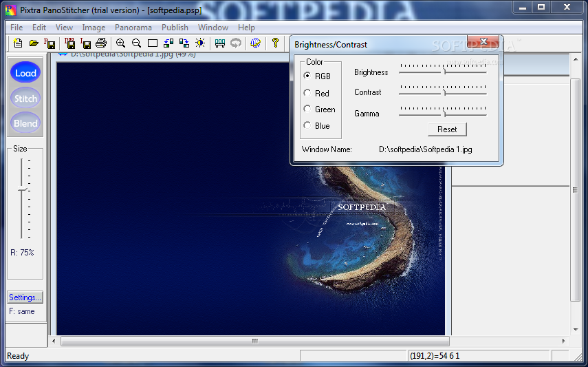The height and width of the screenshot is (367, 588).
Task: Click the yellow question mark help icon
Action: click(275, 43)
